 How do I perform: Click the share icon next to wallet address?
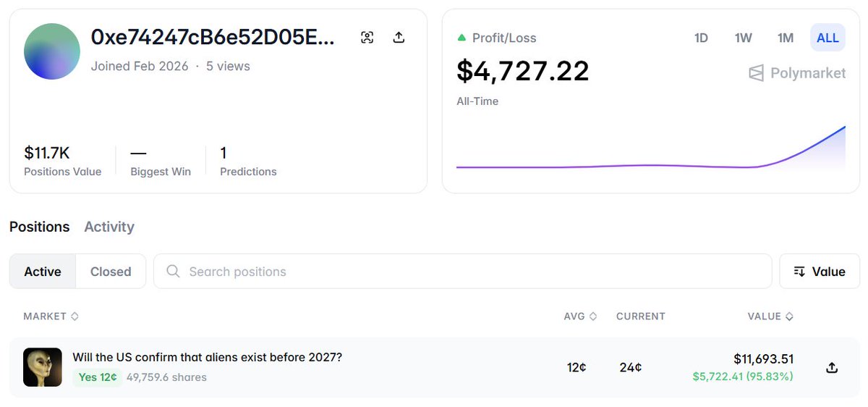pyautogui.click(x=399, y=38)
